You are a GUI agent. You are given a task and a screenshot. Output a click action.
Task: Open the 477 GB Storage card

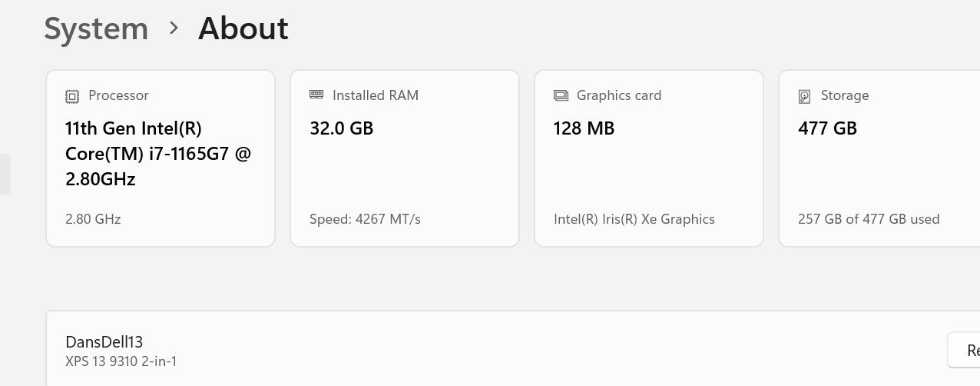click(879, 158)
